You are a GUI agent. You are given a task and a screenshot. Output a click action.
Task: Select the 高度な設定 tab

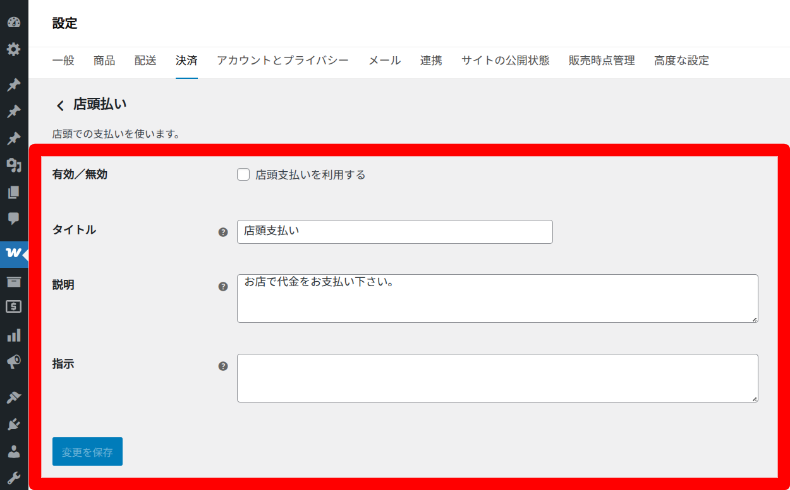[x=682, y=60]
